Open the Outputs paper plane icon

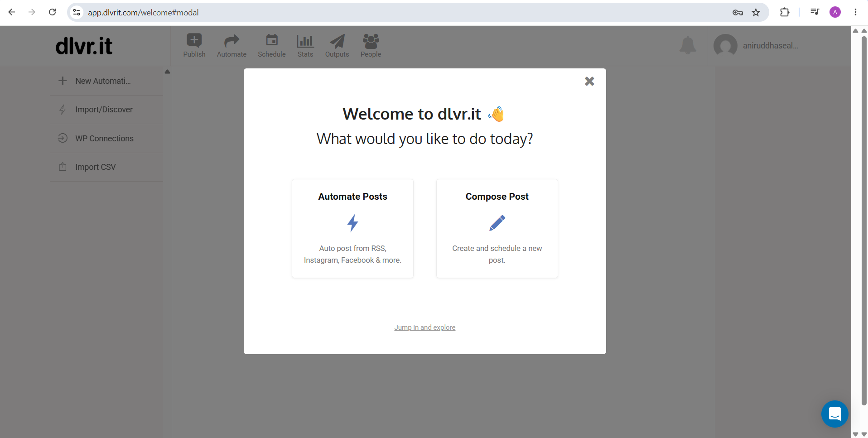[x=337, y=41]
